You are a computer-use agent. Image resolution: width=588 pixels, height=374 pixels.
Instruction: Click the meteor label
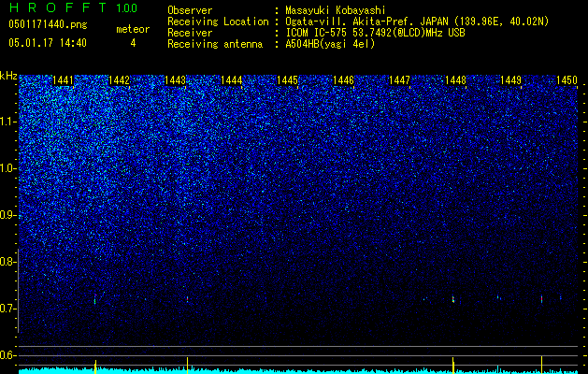pos(133,29)
